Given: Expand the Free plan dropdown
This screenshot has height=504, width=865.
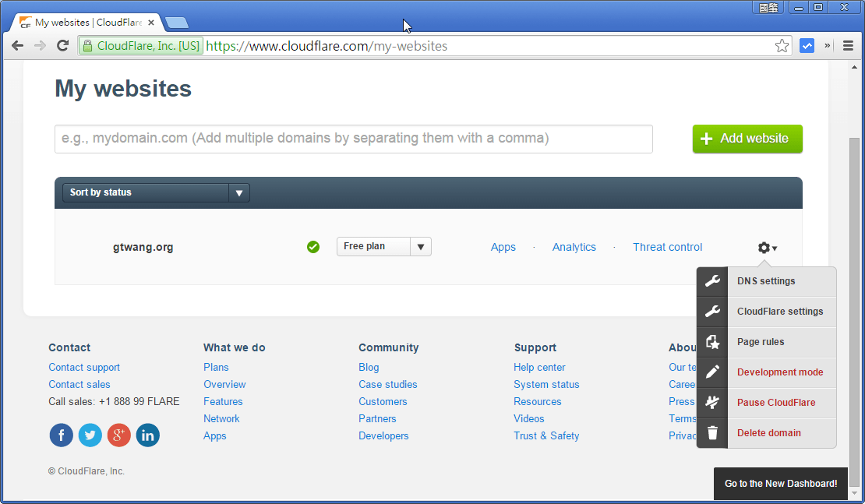Looking at the screenshot, I should point(420,246).
